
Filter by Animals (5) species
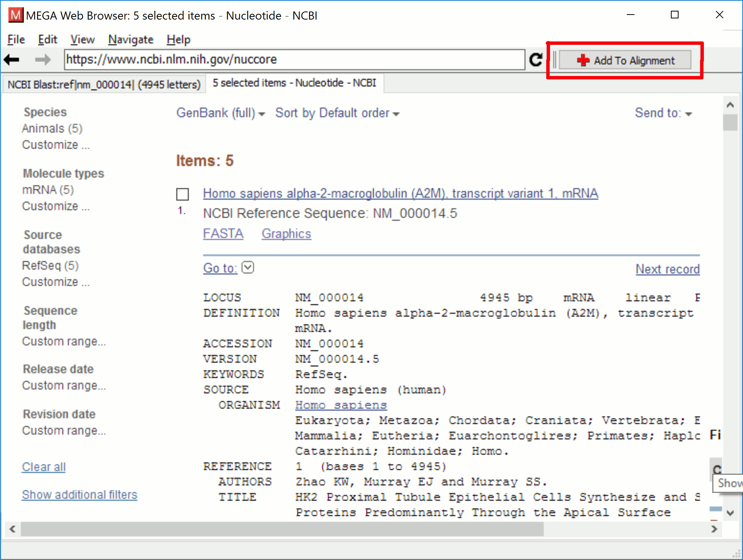tap(52, 128)
